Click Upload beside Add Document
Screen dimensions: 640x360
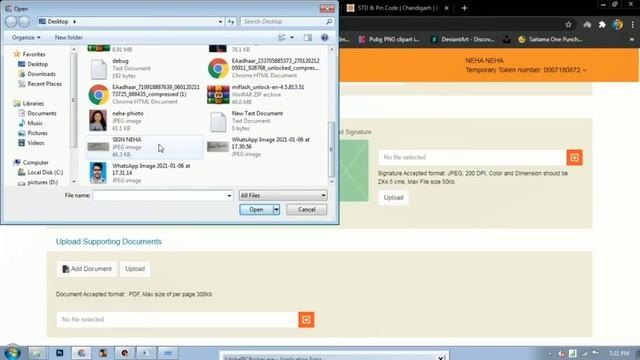tap(135, 269)
